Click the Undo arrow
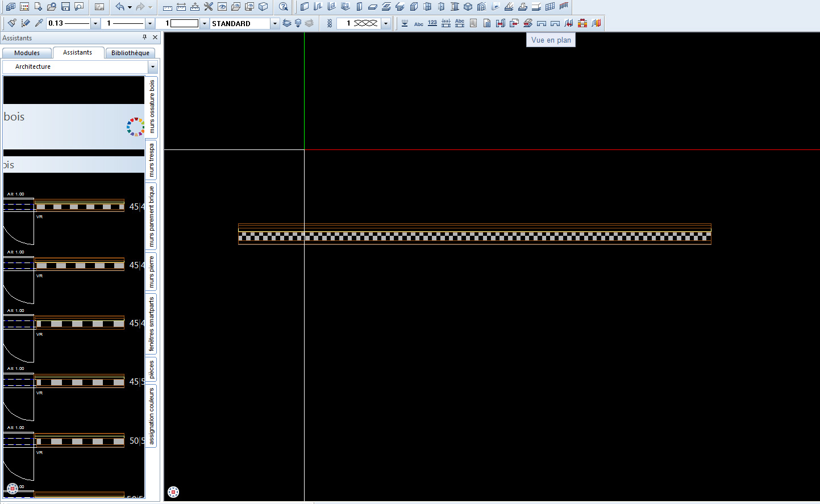 point(120,7)
